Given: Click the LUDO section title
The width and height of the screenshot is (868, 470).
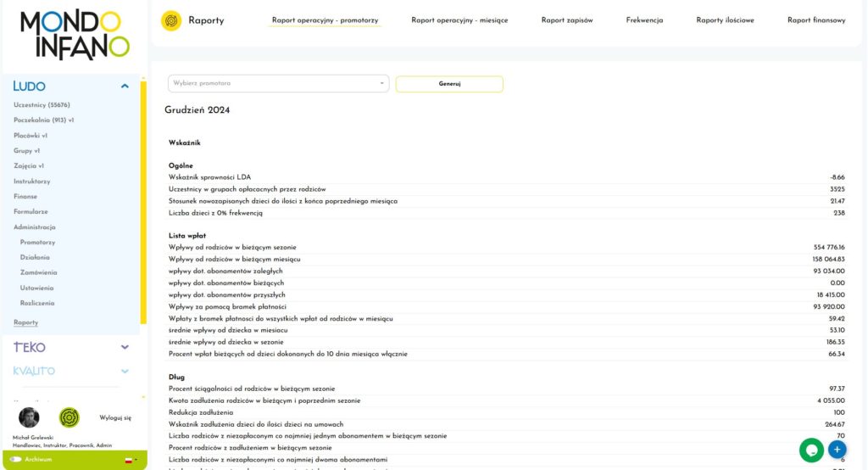Looking at the screenshot, I should click(x=30, y=87).
